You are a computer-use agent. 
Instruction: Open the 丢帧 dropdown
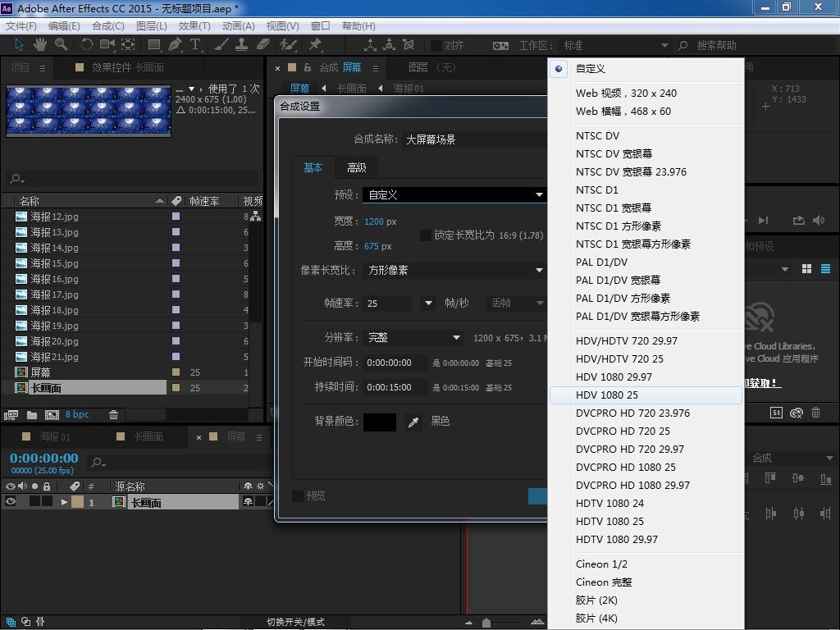pyautogui.click(x=515, y=304)
